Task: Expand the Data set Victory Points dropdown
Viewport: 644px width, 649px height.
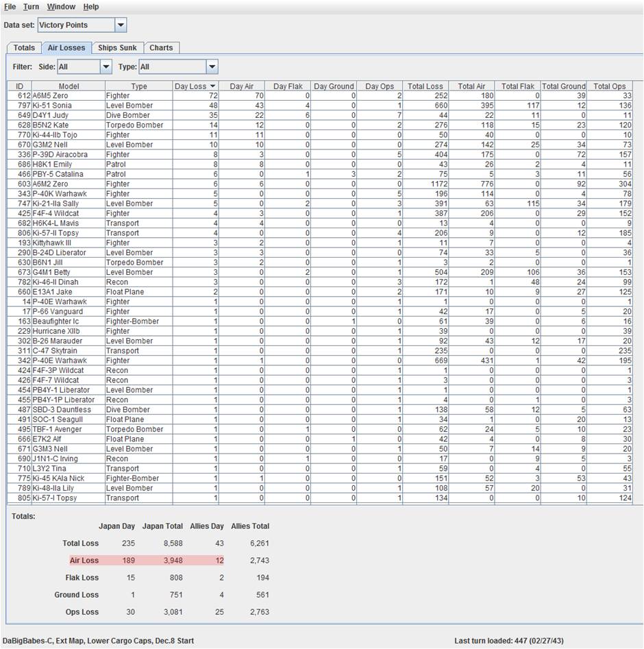Action: click(121, 25)
